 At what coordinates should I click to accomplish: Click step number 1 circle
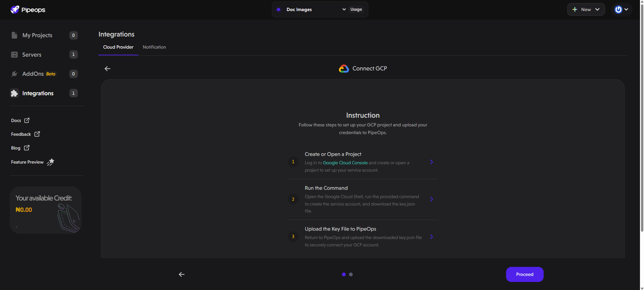293,162
